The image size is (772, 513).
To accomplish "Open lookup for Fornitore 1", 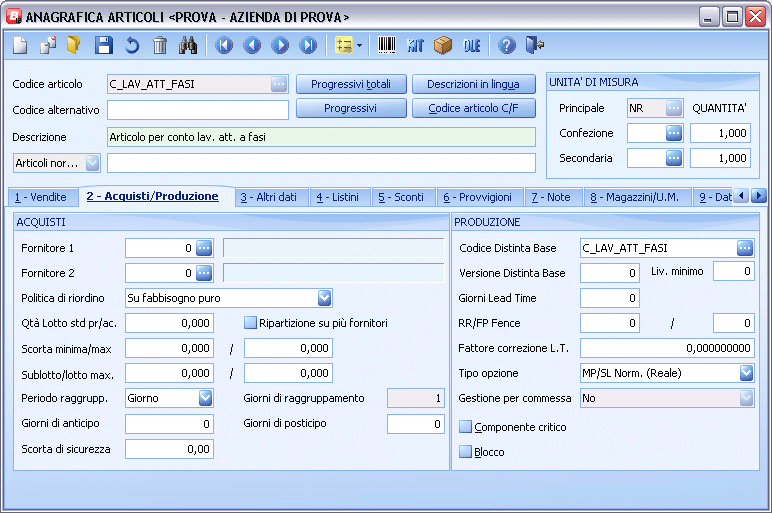I will click(x=204, y=248).
